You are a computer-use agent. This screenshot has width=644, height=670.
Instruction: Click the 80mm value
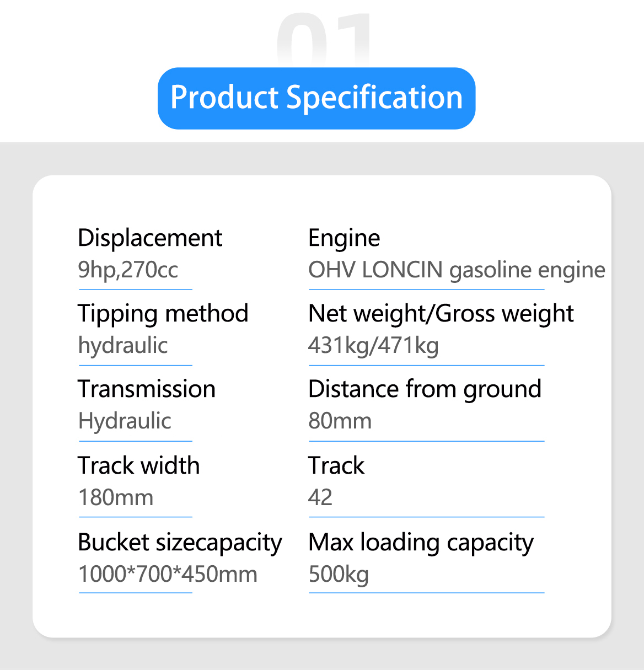340,421
